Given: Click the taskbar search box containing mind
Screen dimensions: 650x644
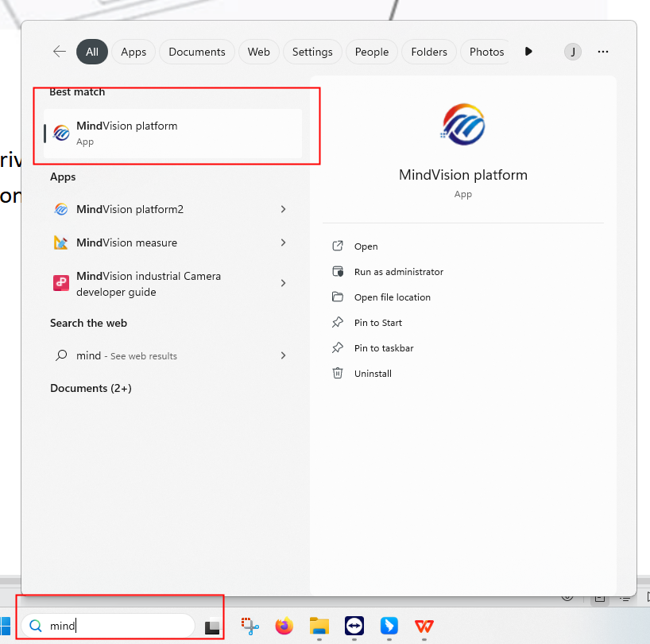Looking at the screenshot, I should (x=108, y=626).
